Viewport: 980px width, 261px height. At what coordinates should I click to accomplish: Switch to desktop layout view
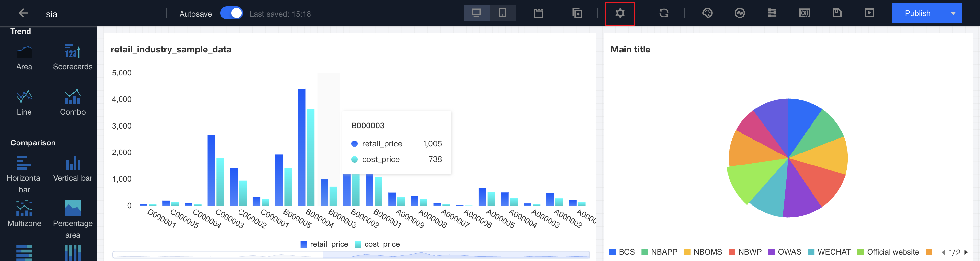[476, 13]
